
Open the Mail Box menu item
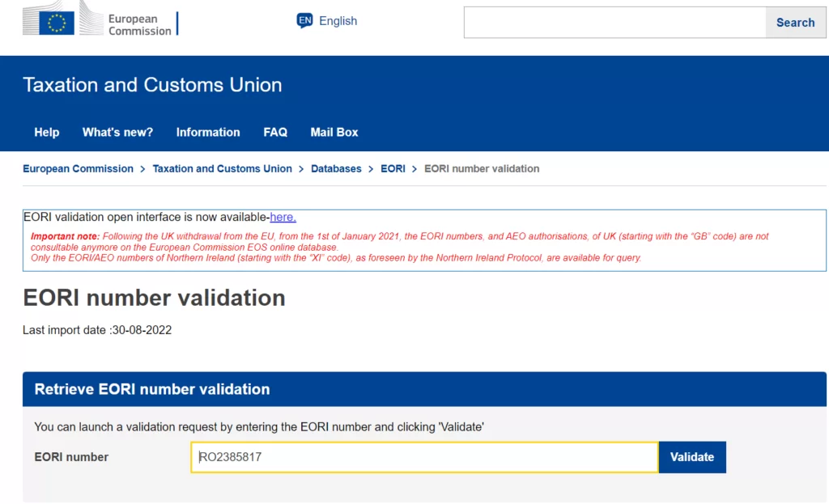(x=334, y=132)
